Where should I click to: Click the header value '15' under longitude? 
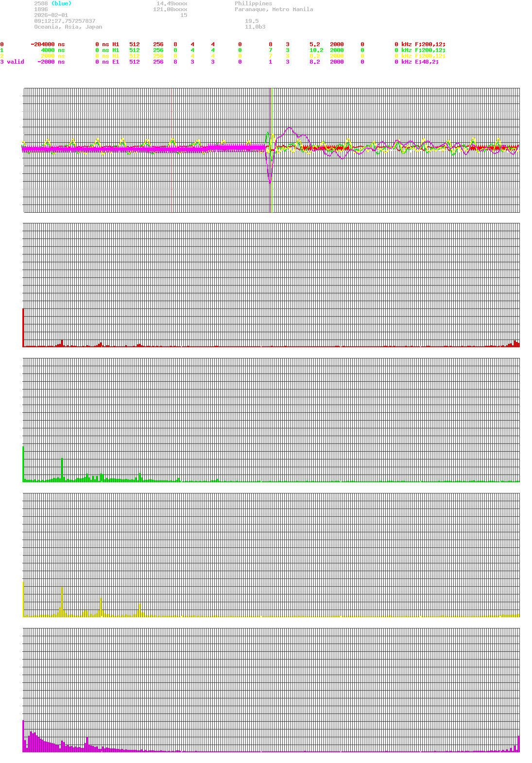coord(184,15)
